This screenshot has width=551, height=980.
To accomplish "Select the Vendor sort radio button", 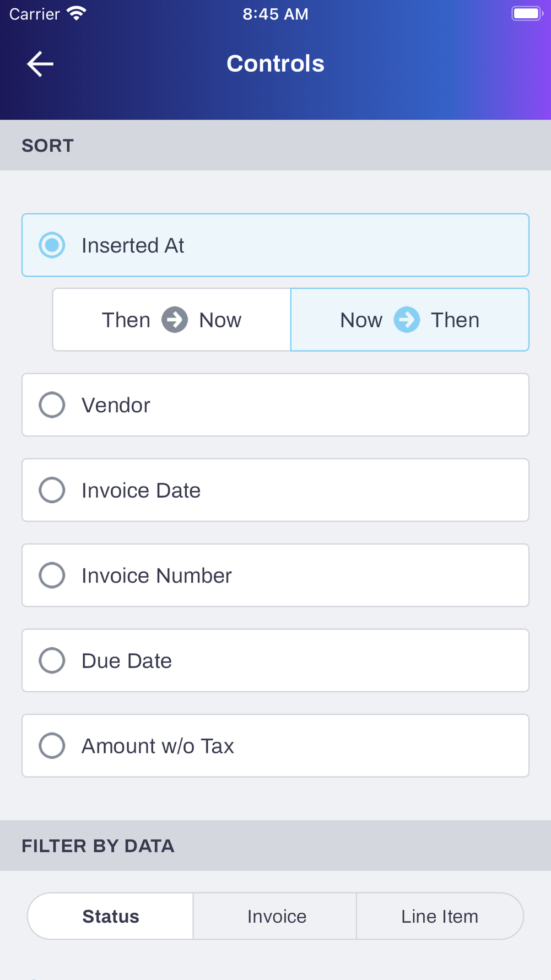I will point(52,405).
